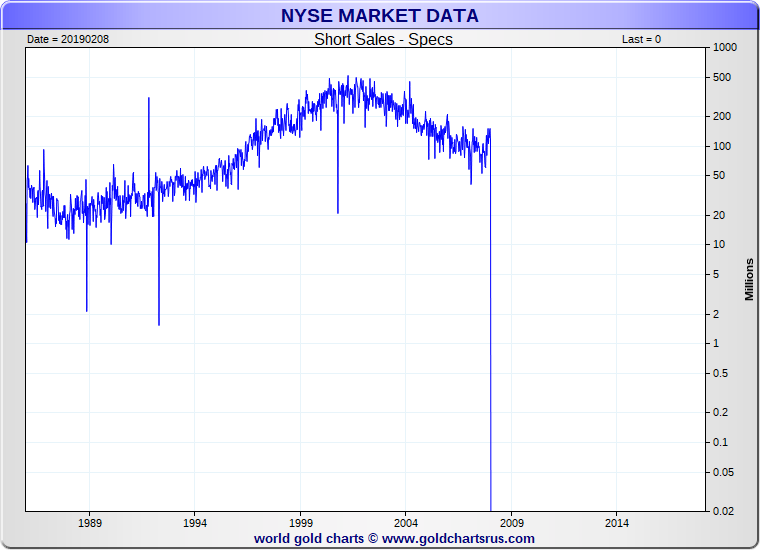Click the 1989 x-axis label
The image size is (760, 550).
tap(90, 523)
